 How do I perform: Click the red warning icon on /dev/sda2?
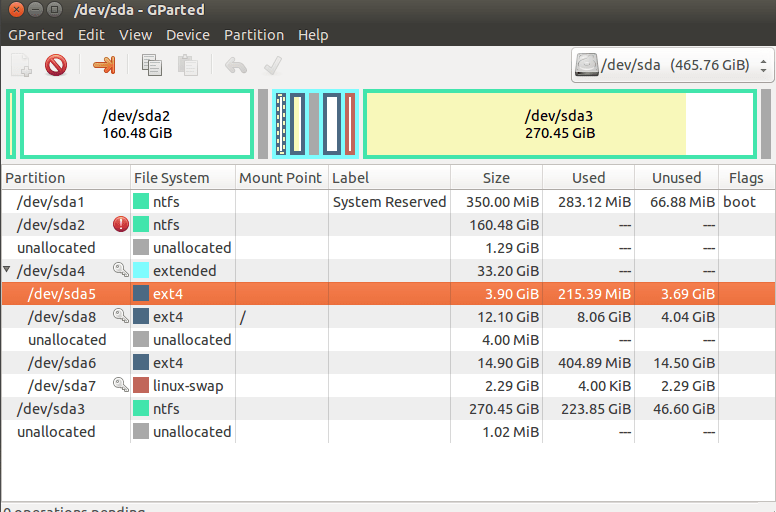click(x=121, y=225)
